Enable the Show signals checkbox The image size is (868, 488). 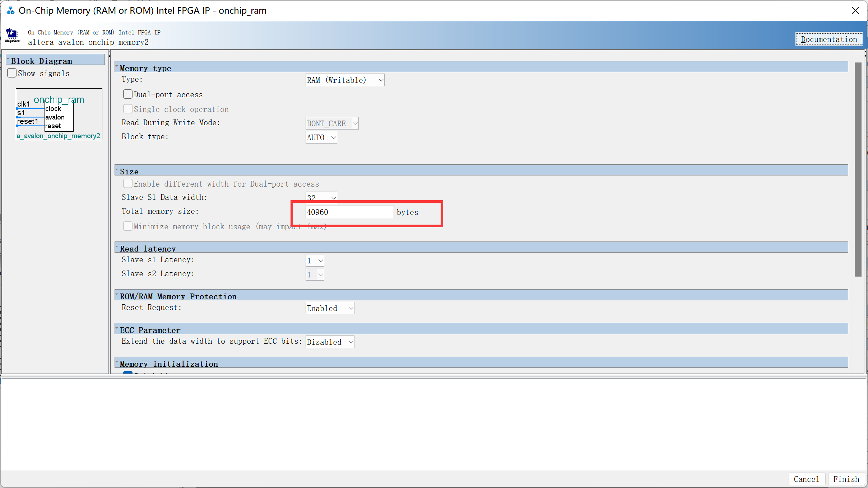click(12, 73)
